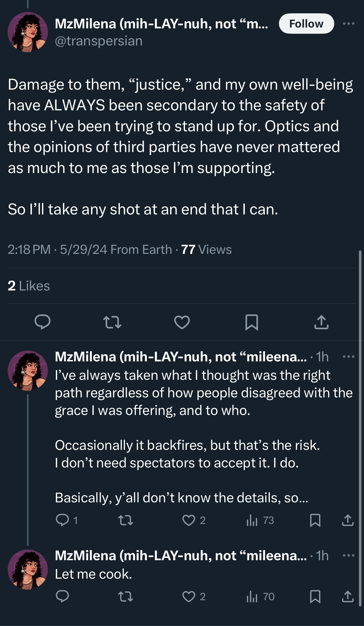Share the main tweet
This screenshot has width=364, height=626.
tap(321, 322)
